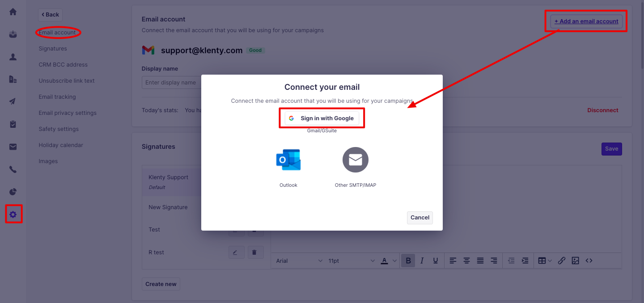
Task: Open the inbox download icon in sidebar
Action: point(13,34)
